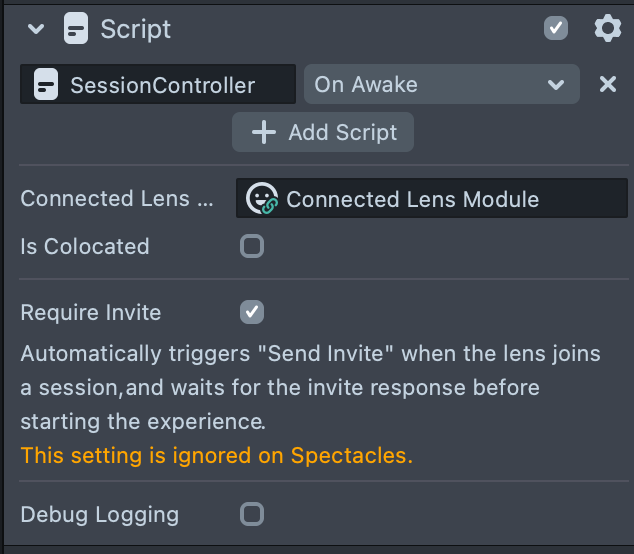Enable the Debug Logging checkbox
The height and width of the screenshot is (554, 634).
click(252, 514)
